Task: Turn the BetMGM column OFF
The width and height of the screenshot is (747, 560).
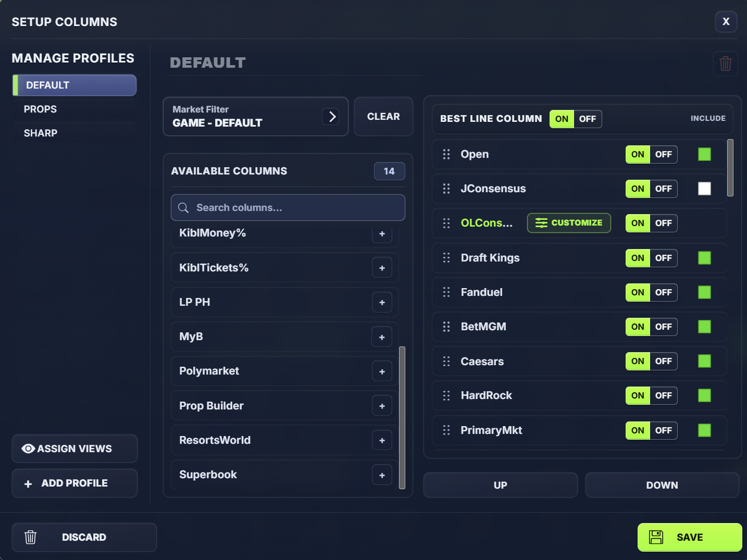Action: 663,327
